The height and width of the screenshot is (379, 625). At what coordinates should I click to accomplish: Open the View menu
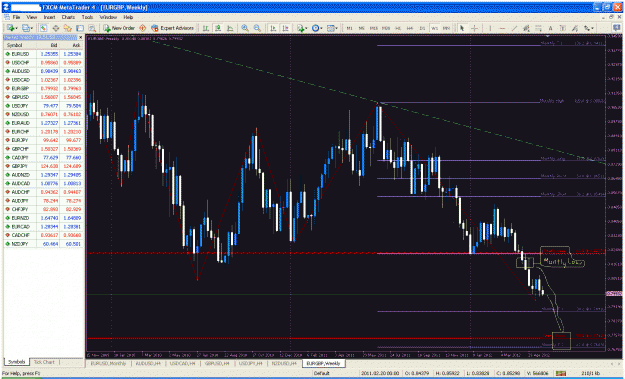click(x=31, y=18)
